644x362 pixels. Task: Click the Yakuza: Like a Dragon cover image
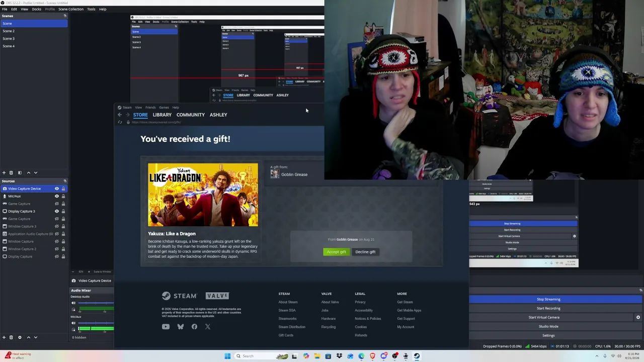[203, 195]
